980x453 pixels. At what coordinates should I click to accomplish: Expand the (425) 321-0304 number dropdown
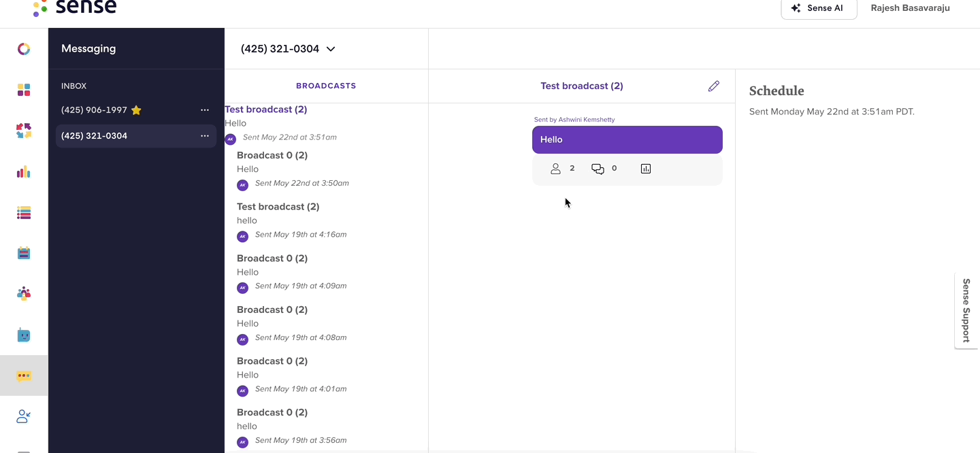289,49
